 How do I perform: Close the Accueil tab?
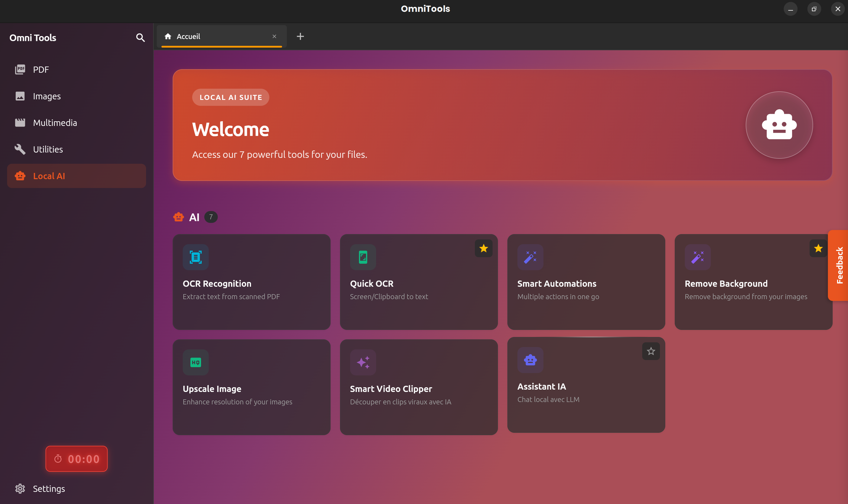274,36
